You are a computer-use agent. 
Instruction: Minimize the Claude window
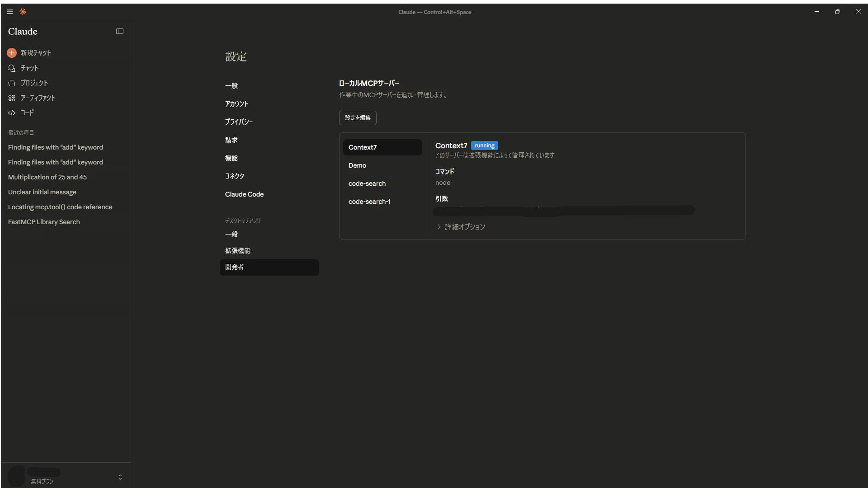coord(816,12)
